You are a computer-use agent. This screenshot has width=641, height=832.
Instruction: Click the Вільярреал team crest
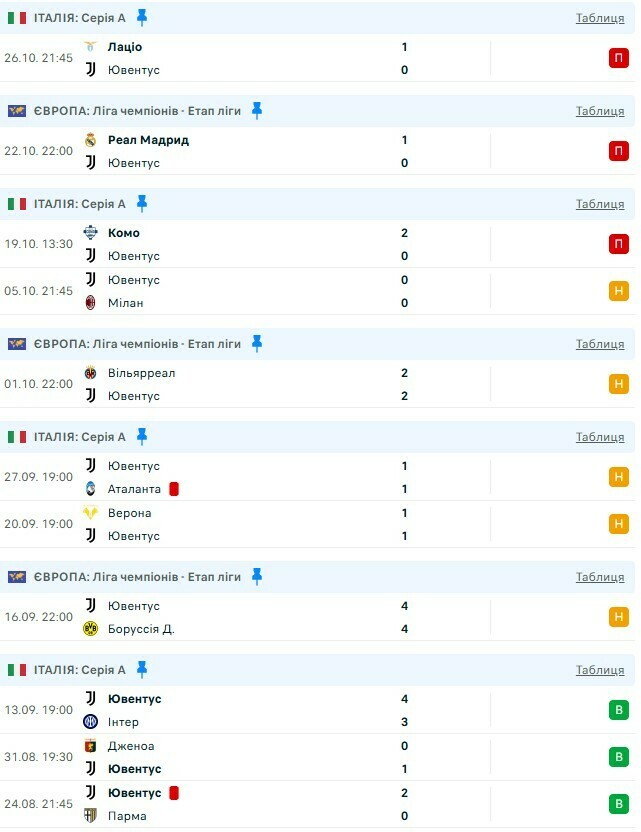point(91,373)
